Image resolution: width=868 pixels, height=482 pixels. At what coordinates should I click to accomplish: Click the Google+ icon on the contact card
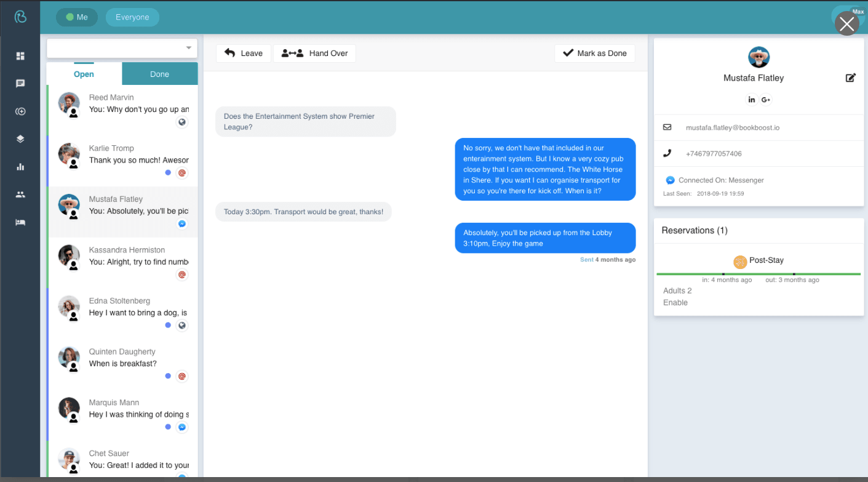click(766, 99)
